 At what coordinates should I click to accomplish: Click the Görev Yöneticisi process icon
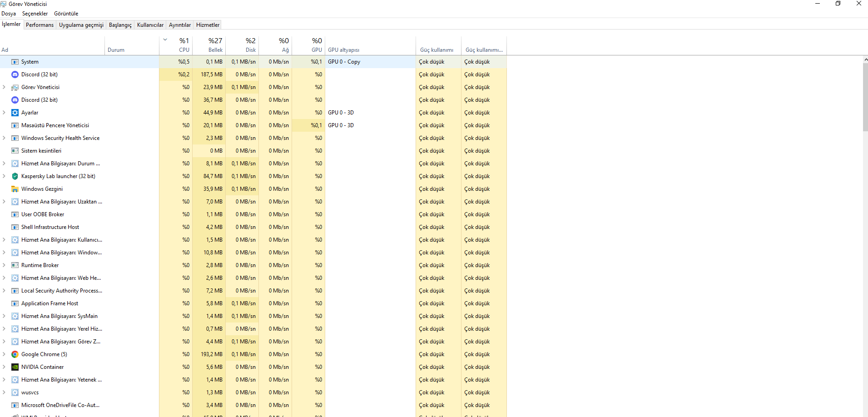point(15,87)
